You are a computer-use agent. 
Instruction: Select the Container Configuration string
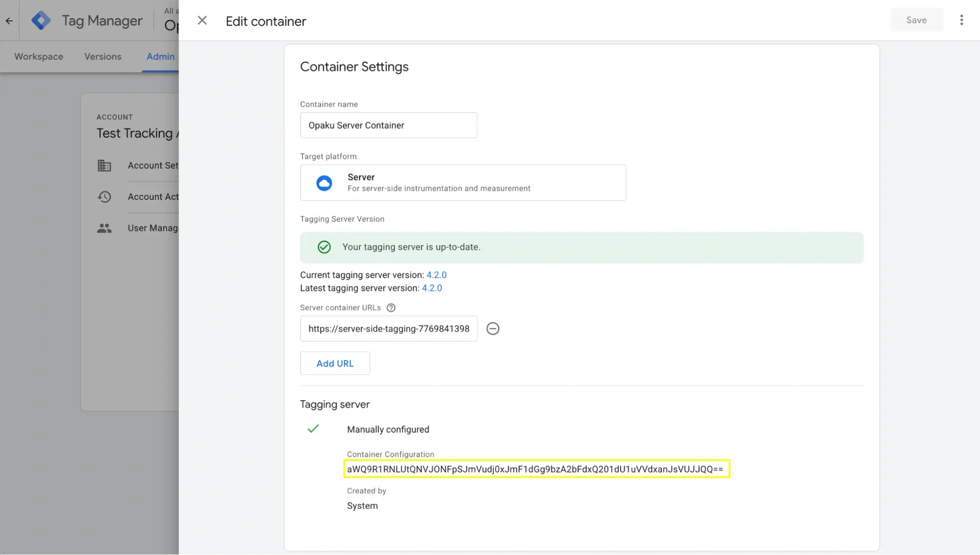click(535, 469)
